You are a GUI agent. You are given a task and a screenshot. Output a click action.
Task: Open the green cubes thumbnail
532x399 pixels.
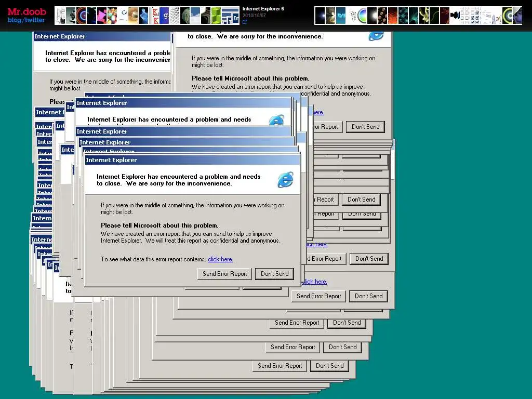point(216,16)
